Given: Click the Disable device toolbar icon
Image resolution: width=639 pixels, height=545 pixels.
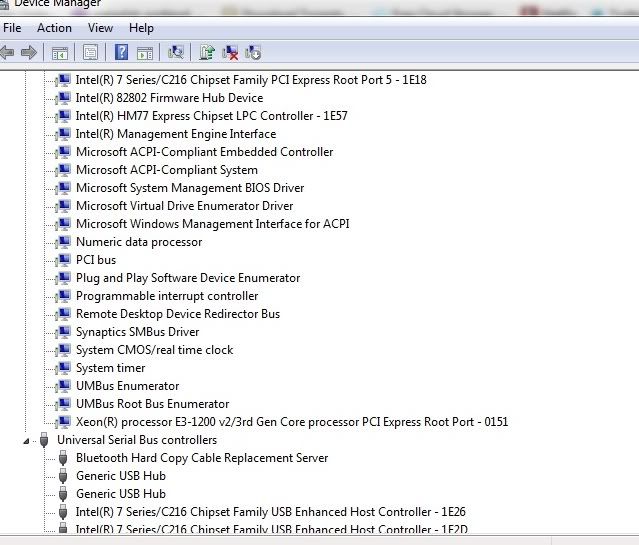Looking at the screenshot, I should pyautogui.click(x=253, y=53).
